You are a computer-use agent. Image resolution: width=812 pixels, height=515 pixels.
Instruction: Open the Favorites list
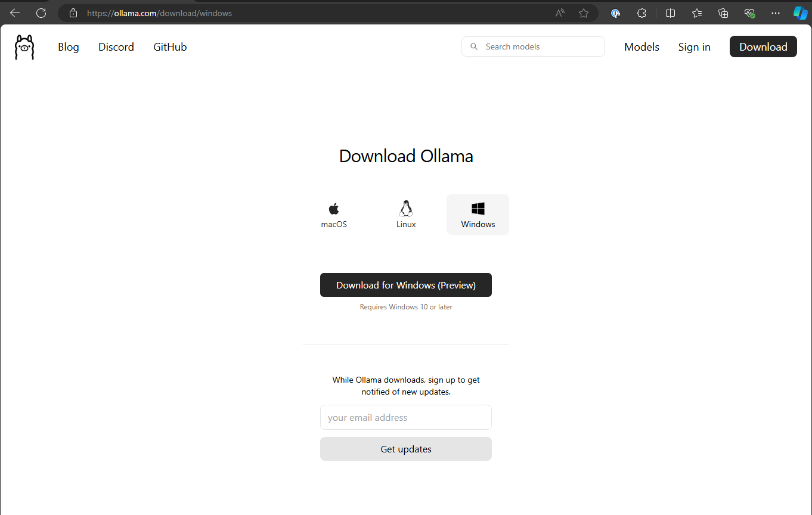pyautogui.click(x=697, y=13)
